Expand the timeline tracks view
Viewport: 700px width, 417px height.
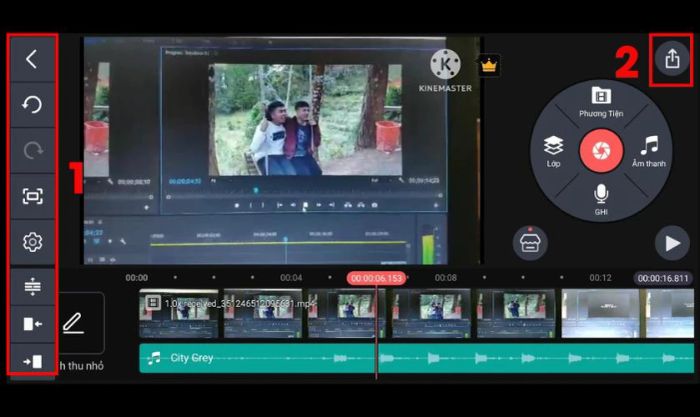(x=32, y=288)
